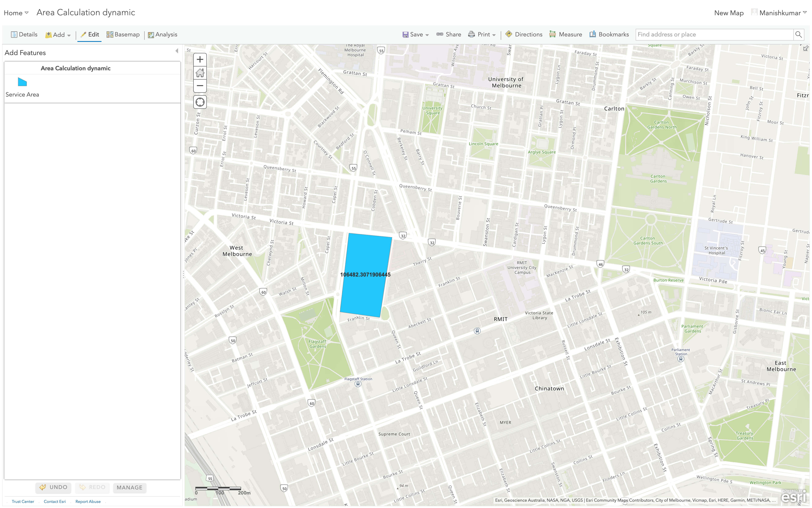Click the Find address or place field

pos(714,35)
